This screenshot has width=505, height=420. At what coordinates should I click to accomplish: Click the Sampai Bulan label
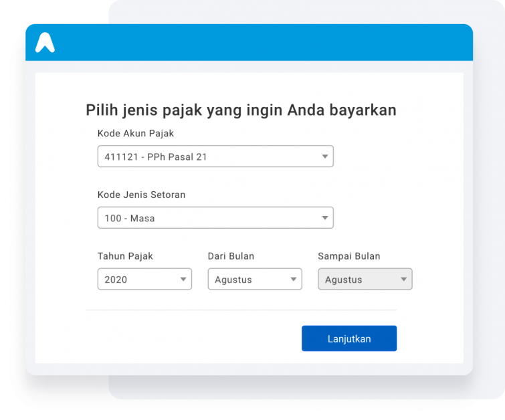348,256
